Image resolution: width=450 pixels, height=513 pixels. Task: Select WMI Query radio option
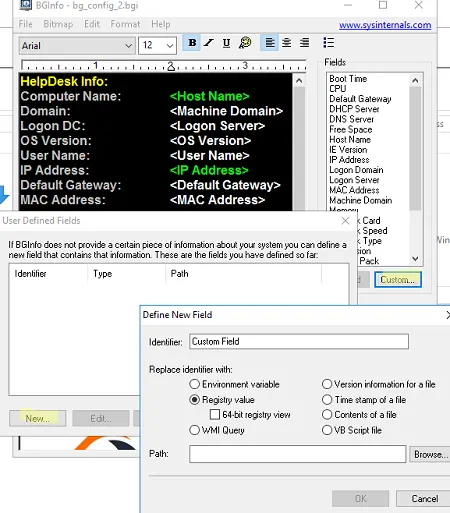tap(195, 430)
